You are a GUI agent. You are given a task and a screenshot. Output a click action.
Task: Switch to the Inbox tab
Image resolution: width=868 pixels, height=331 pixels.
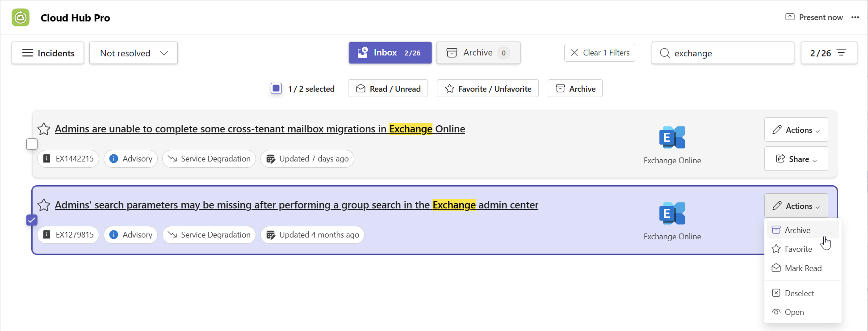tap(390, 53)
